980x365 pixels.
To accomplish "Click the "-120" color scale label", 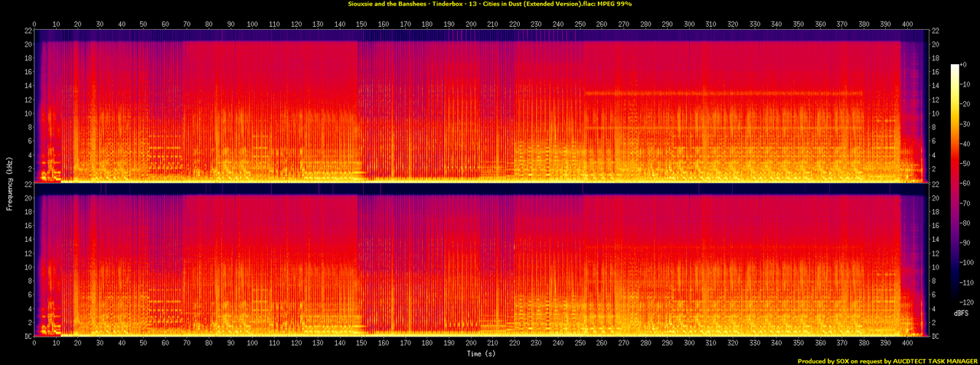I will click(x=968, y=301).
